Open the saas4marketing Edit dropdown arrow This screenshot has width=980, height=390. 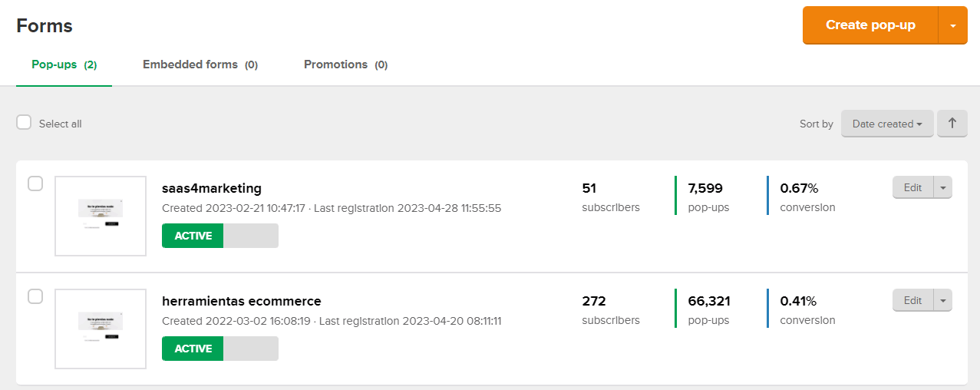click(942, 188)
